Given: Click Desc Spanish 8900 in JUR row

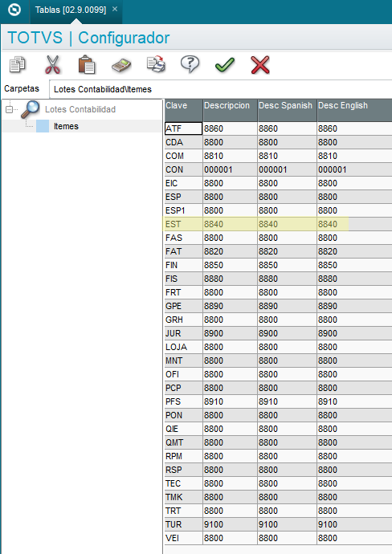Looking at the screenshot, I should [x=287, y=333].
